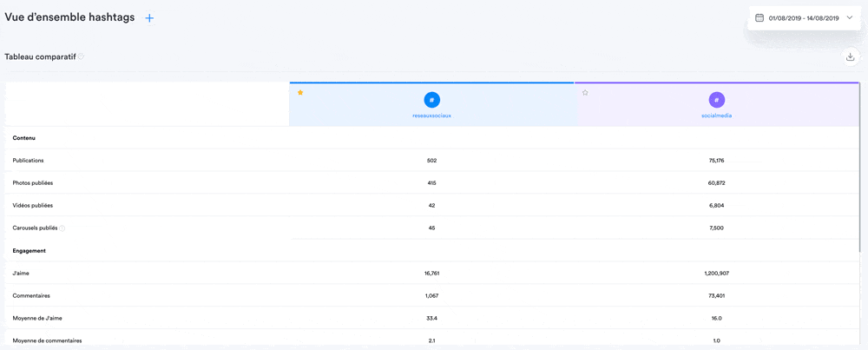
Task: Expand the date range chevron
Action: click(850, 18)
